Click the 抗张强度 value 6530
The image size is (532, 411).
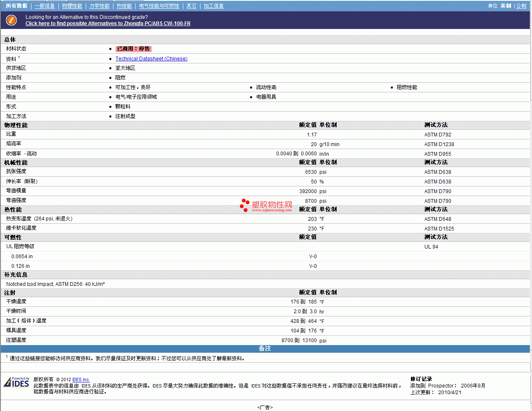(311, 172)
